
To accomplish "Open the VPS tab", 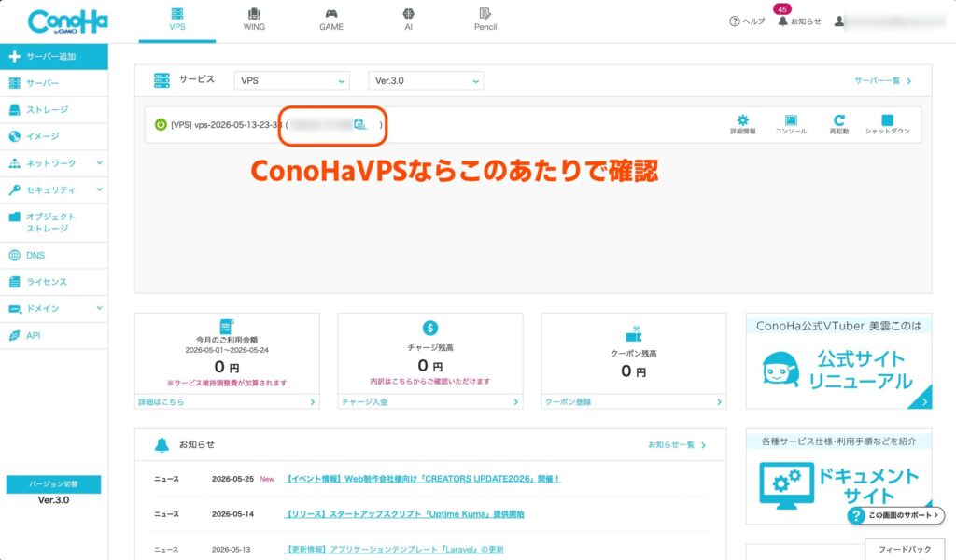I will 176,21.
